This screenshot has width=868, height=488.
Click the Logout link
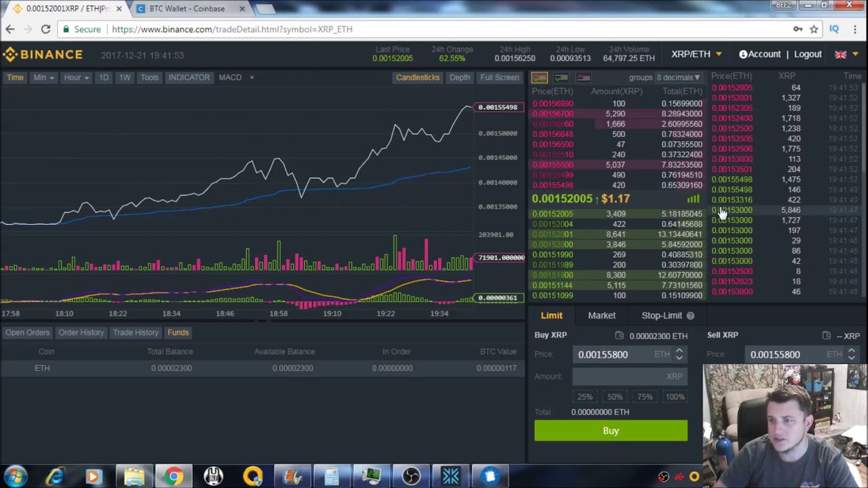coord(808,54)
